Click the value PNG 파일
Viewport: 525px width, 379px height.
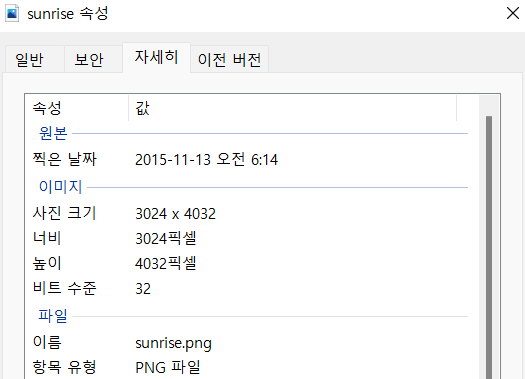pos(168,367)
